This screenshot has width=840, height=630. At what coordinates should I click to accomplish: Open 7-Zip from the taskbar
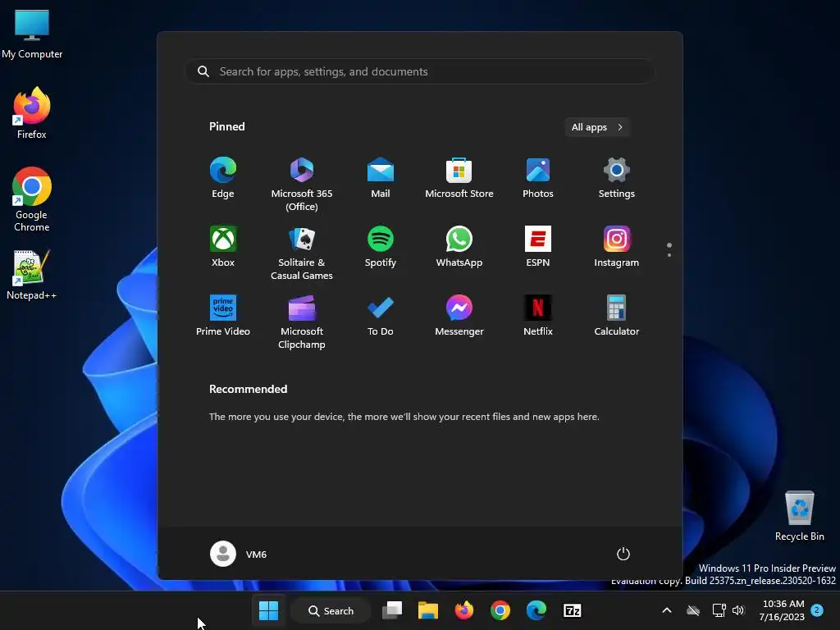tap(572, 610)
